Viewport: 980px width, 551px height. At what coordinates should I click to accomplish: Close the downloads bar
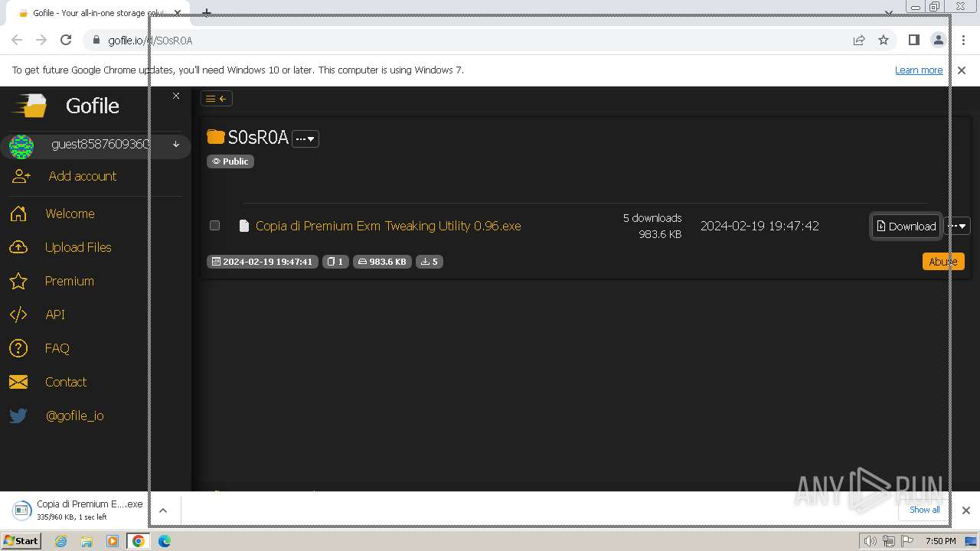click(965, 510)
